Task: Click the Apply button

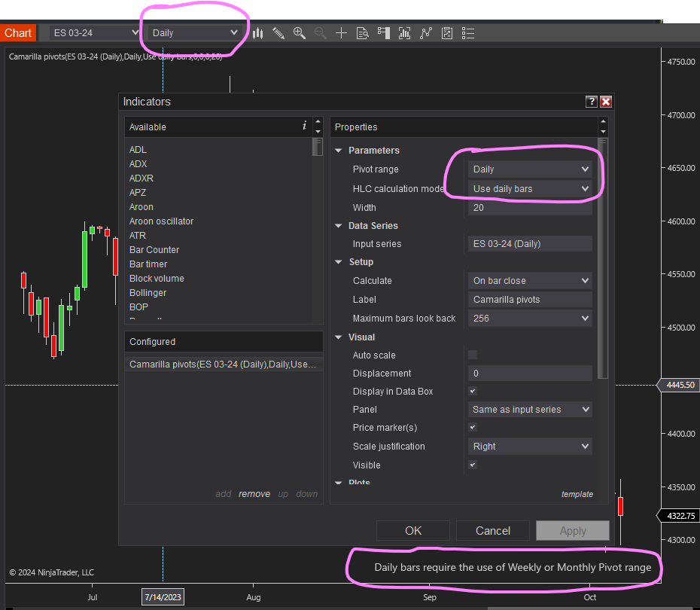Action: (573, 530)
